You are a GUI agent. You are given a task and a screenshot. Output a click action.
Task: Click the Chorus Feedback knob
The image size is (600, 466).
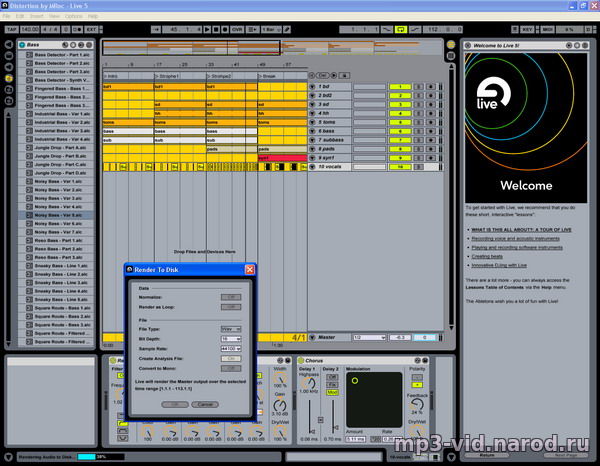[x=417, y=404]
